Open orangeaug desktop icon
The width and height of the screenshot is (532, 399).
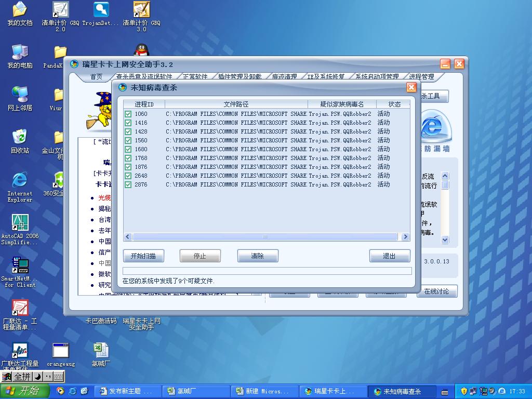click(61, 355)
